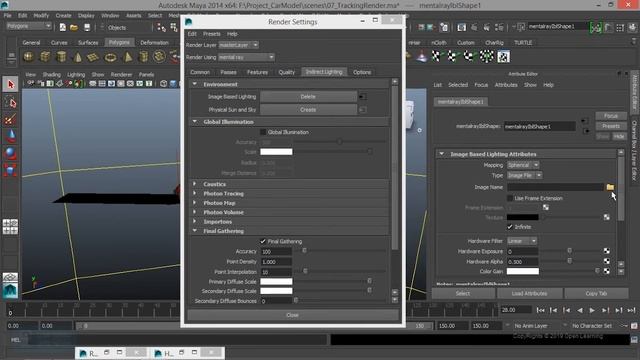
Task: Switch to the Common tab
Action: 200,72
